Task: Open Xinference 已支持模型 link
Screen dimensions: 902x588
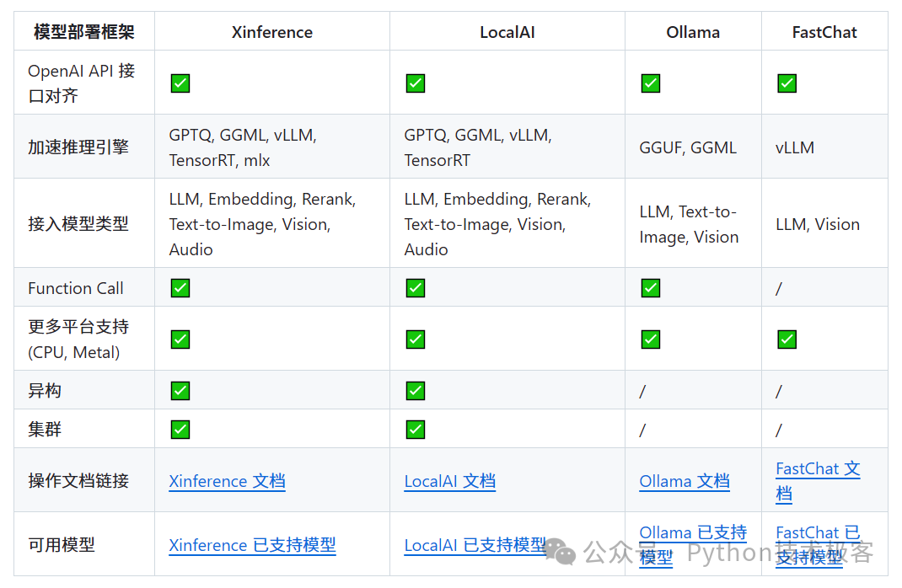Action: tap(252, 545)
